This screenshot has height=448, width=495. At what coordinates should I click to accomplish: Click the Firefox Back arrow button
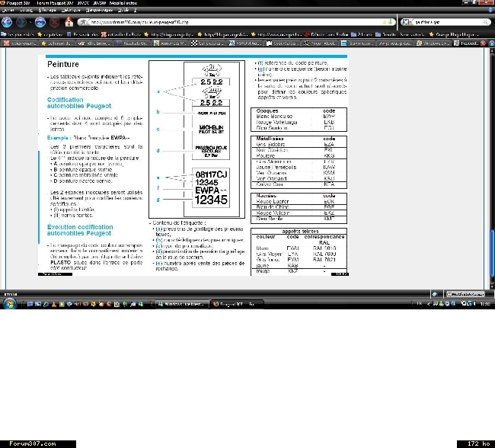click(x=7, y=22)
